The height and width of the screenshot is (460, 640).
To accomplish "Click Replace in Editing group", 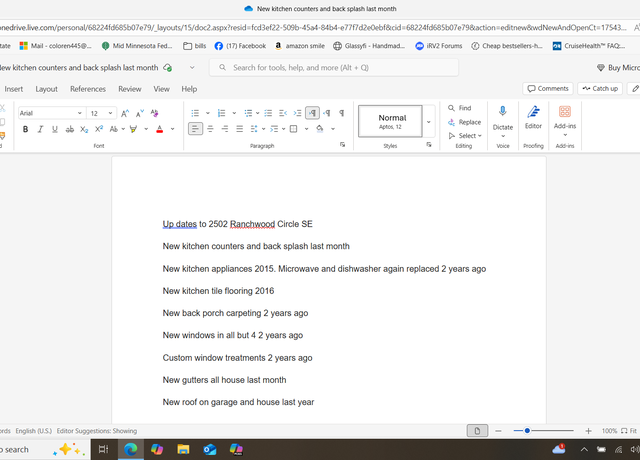I will (465, 122).
